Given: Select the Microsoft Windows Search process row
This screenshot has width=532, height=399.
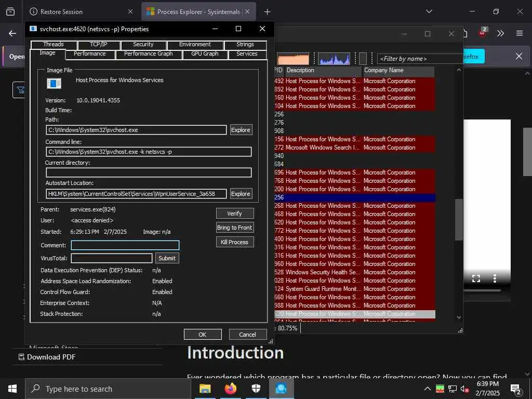Looking at the screenshot, I should coord(354,148).
